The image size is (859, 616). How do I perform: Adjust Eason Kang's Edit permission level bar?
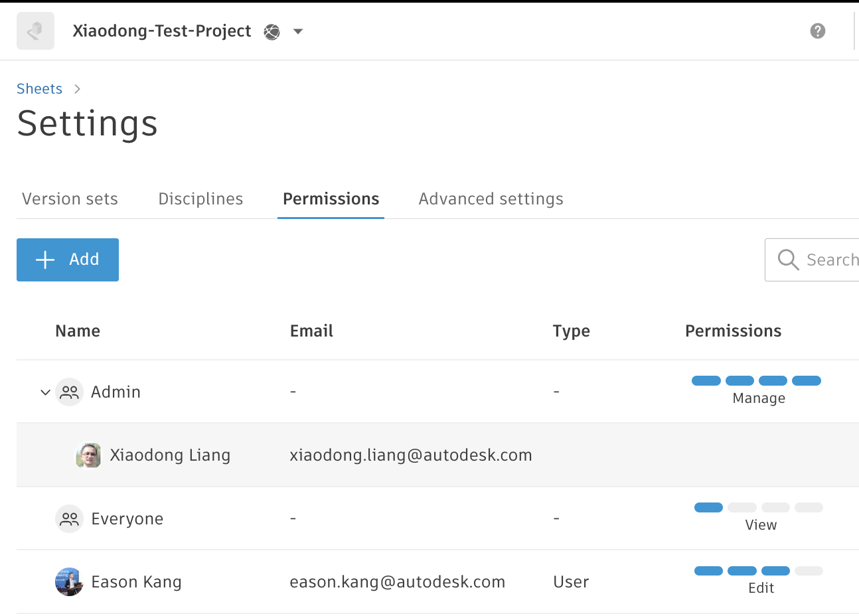(x=759, y=571)
